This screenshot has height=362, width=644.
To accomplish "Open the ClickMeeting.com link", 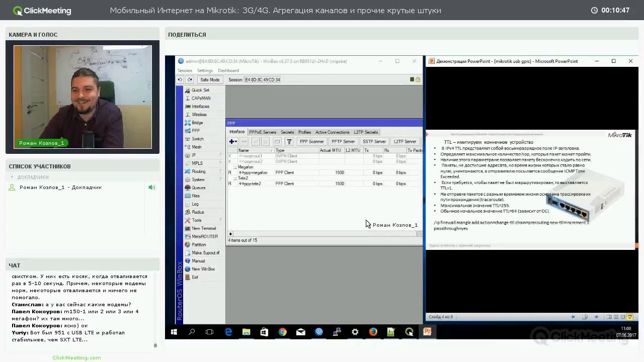I will click(76, 357).
